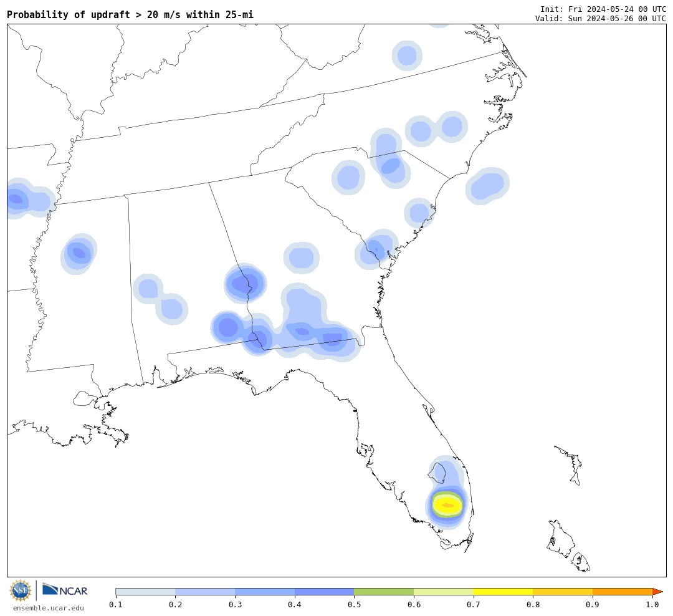Click the blue blob in central Mississippi
This screenshot has height=616, width=673.
click(79, 253)
